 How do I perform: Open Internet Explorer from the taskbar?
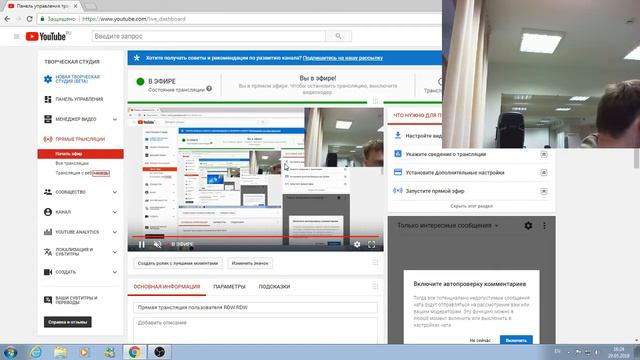tap(36, 352)
